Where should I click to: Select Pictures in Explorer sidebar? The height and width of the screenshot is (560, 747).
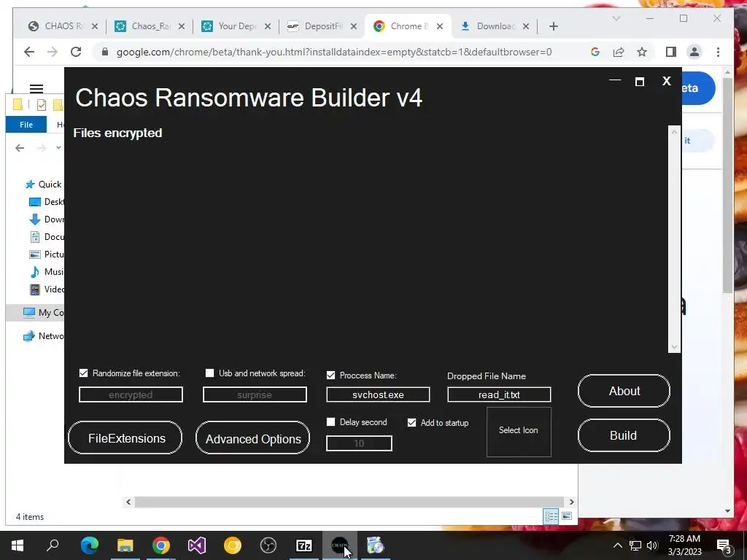[47, 254]
